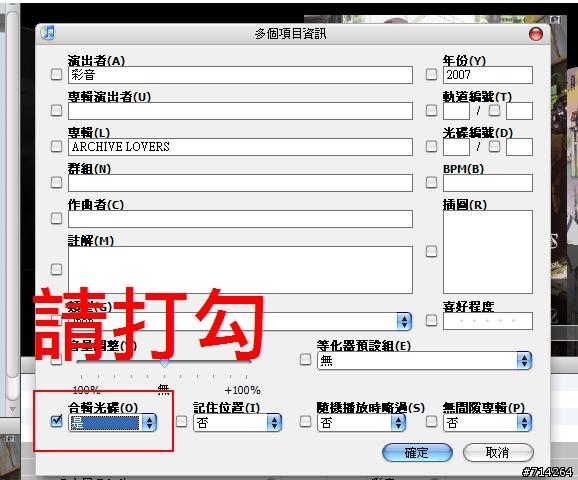Open the Remember Position (記住位置) dropdown
Viewport: 578px width, 480px height.
click(x=237, y=422)
